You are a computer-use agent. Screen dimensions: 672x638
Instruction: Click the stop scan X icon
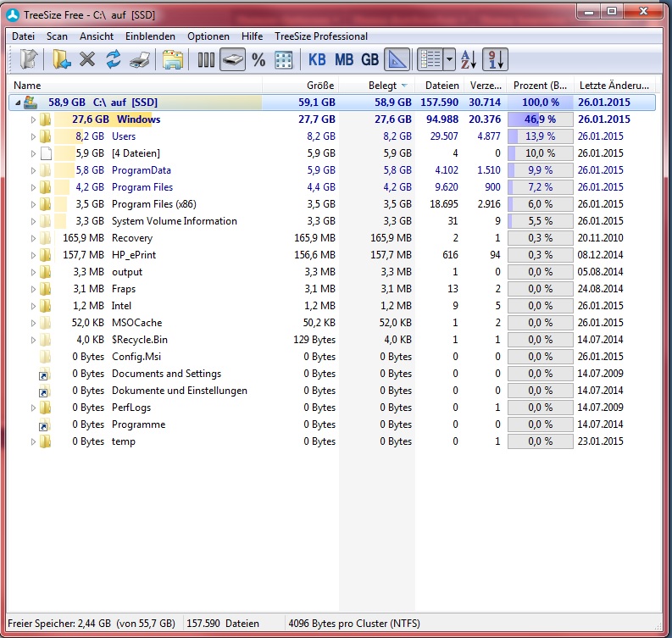87,59
